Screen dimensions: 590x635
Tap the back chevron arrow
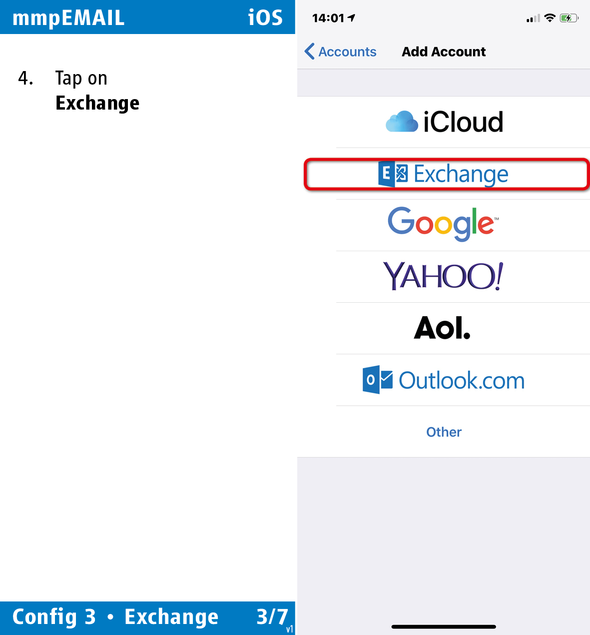309,51
